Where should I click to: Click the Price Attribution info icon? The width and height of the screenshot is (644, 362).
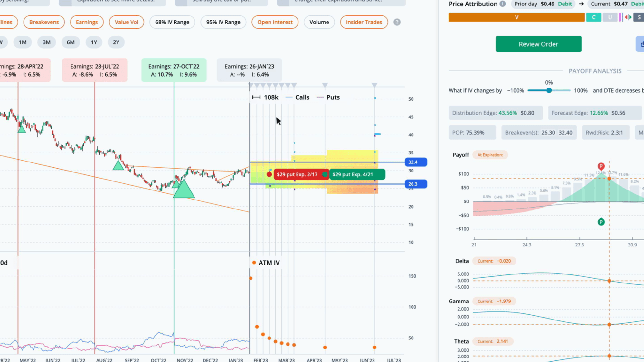pyautogui.click(x=503, y=4)
